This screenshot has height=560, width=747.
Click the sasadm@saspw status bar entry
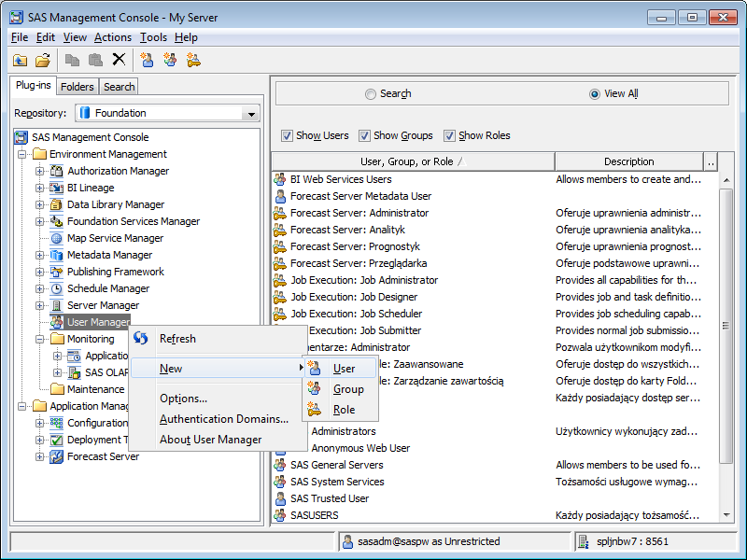tap(455, 541)
